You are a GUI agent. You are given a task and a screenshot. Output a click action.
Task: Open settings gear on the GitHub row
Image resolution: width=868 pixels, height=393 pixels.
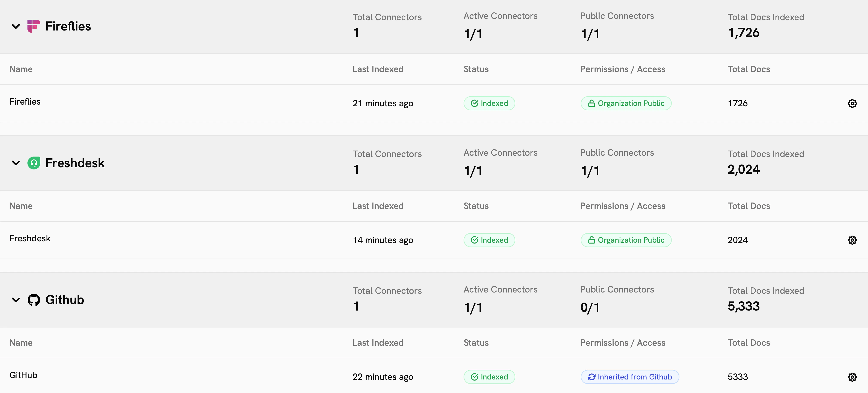(852, 377)
